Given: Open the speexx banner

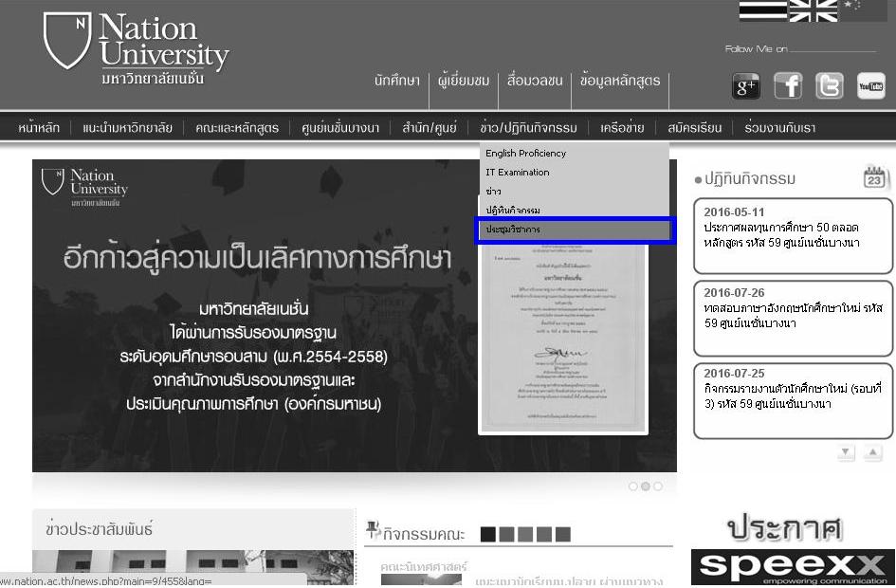Looking at the screenshot, I should coord(792,567).
